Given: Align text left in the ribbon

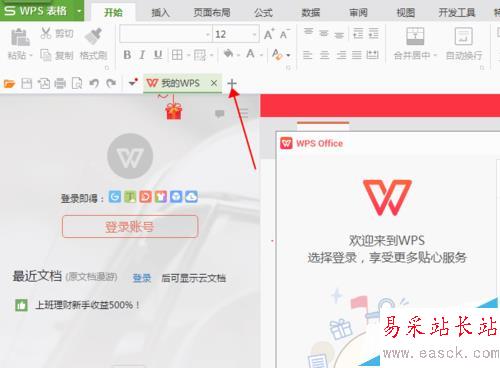Looking at the screenshot, I should point(307,55).
